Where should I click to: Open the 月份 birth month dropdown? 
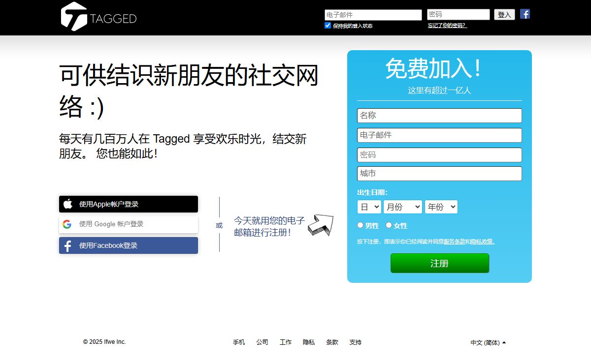click(403, 207)
